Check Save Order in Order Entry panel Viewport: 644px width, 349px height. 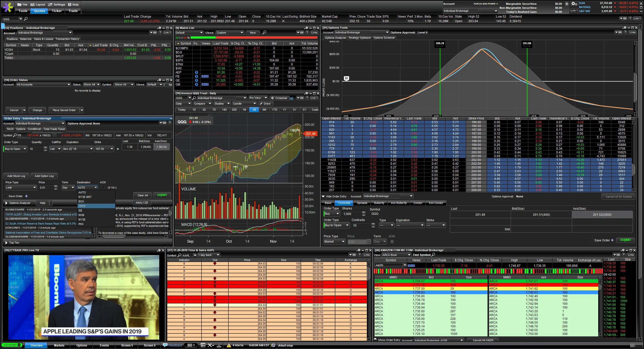(x=6, y=196)
